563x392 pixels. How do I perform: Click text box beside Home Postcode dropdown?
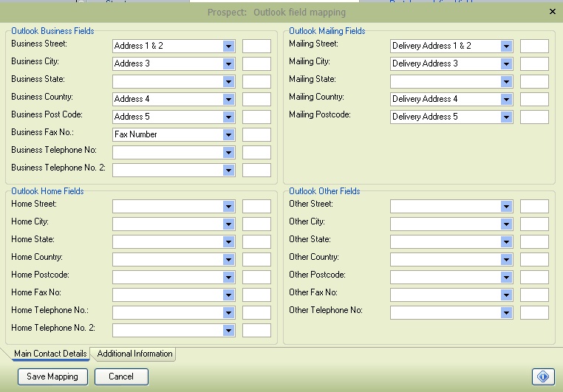click(x=256, y=277)
